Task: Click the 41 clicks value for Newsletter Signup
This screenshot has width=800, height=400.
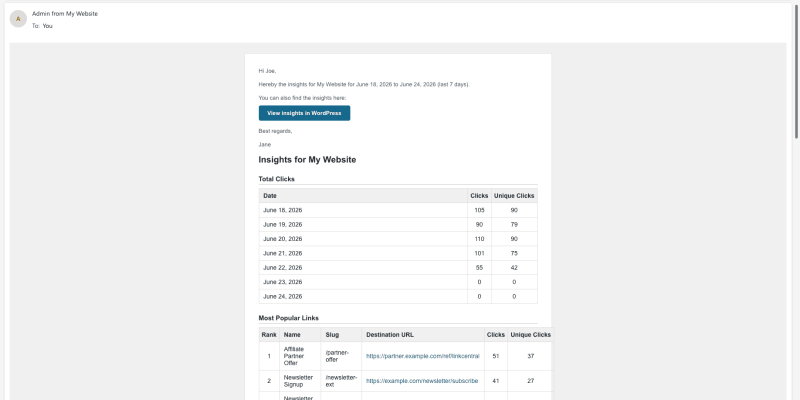Action: pos(496,381)
